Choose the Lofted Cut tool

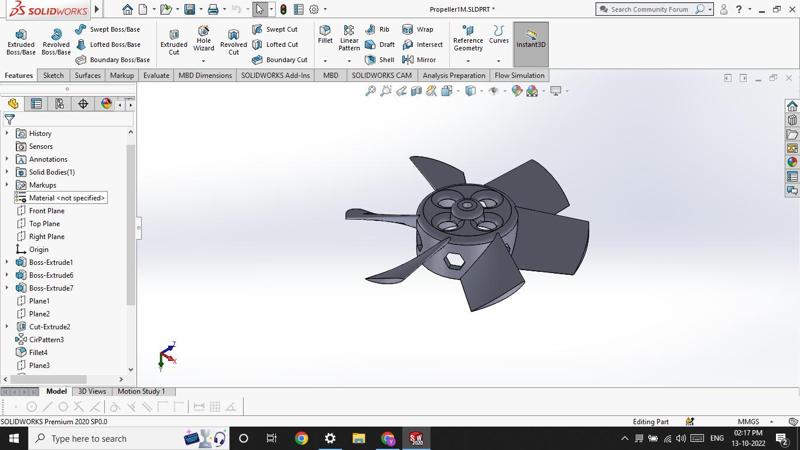(x=275, y=45)
